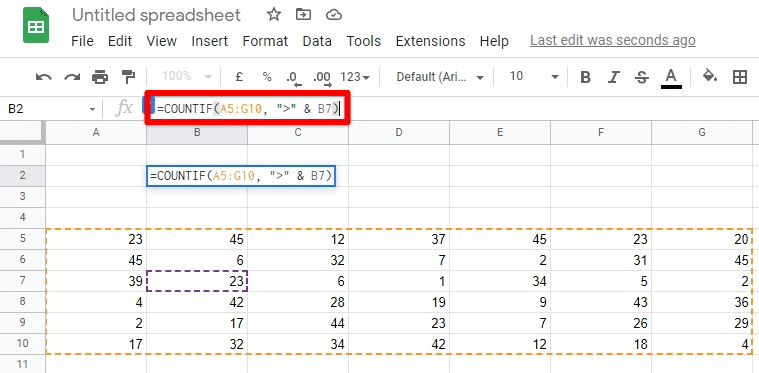This screenshot has width=759, height=373.
Task: Decrease decimal places
Action: click(x=294, y=78)
